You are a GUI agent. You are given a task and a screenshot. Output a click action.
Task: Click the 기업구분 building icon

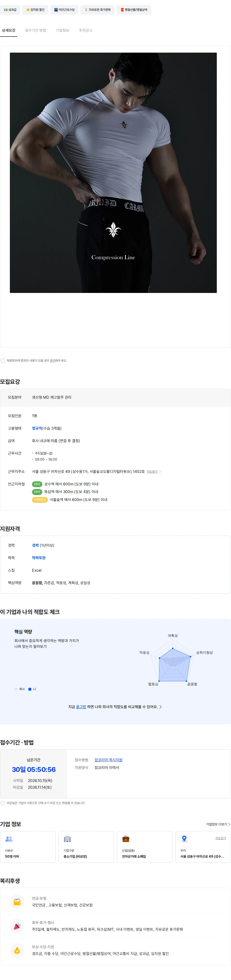point(67,839)
